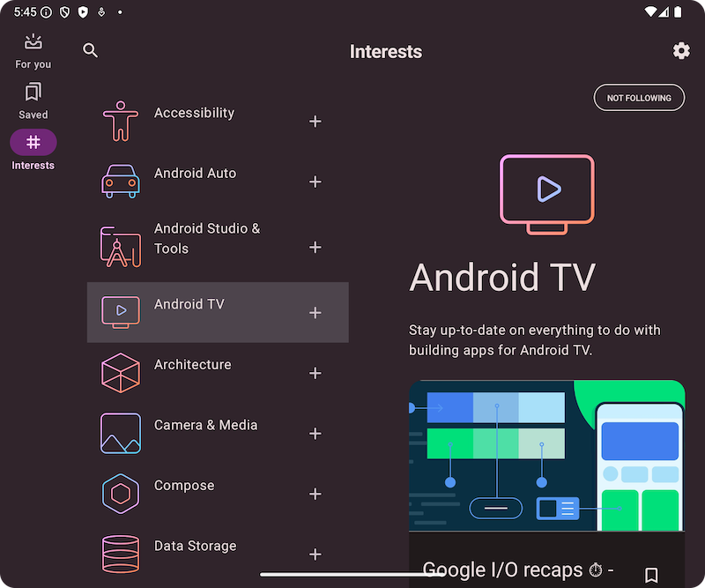705x588 pixels.
Task: Switch to the For you tab
Action: pos(33,51)
